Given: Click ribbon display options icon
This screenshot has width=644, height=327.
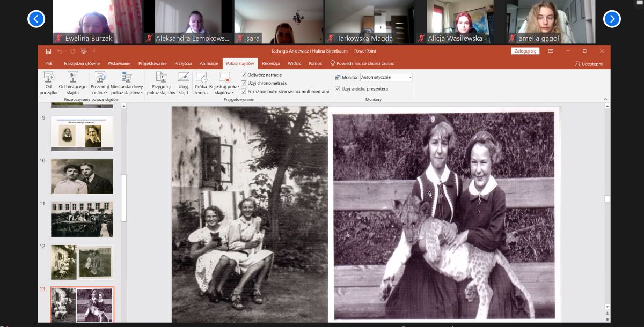Looking at the screenshot, I should point(551,51).
